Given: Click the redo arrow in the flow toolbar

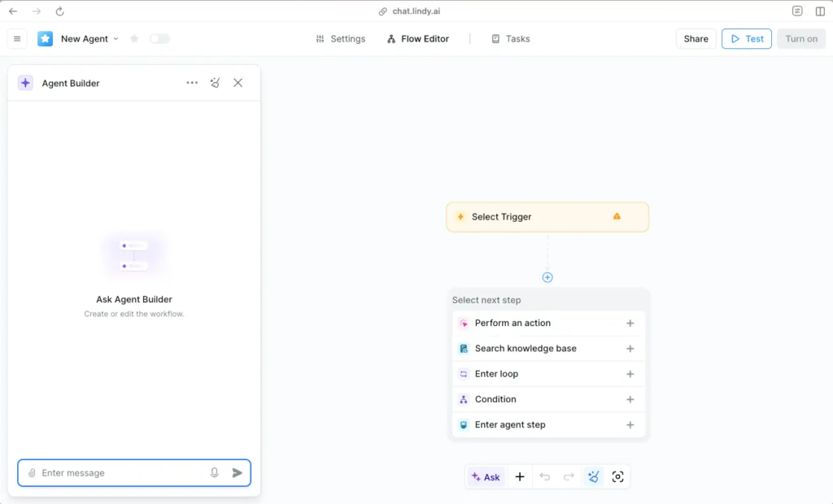Looking at the screenshot, I should pyautogui.click(x=568, y=476).
